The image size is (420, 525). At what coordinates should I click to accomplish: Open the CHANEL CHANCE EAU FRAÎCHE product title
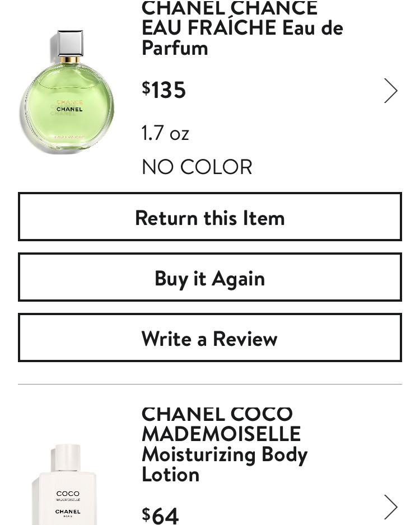pos(242,28)
